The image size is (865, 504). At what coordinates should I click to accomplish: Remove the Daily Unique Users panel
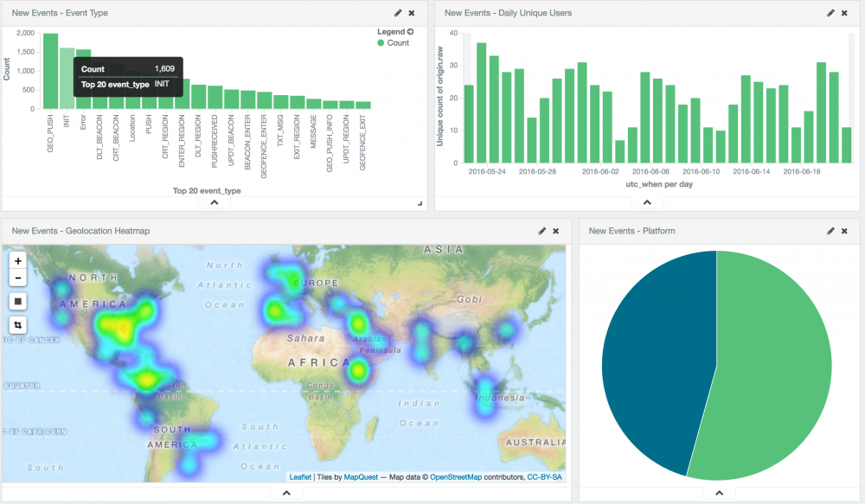tap(844, 13)
